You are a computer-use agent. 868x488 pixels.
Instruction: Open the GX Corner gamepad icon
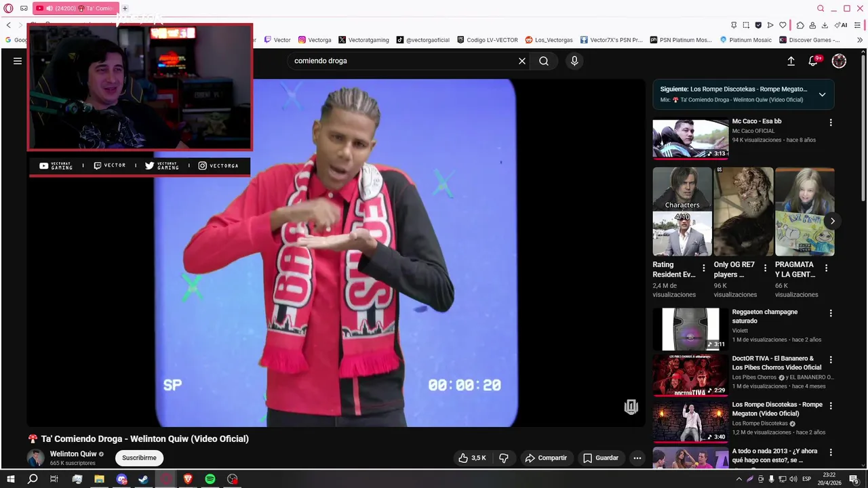(x=24, y=8)
